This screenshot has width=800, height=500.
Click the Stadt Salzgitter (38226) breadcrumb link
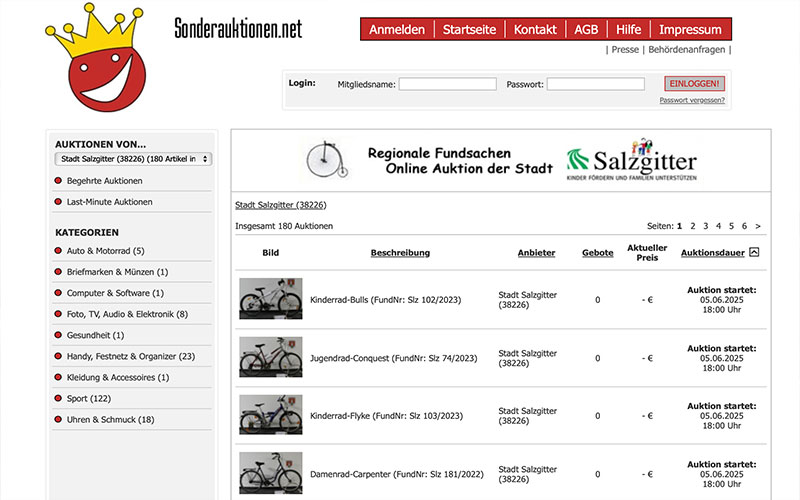(x=281, y=205)
